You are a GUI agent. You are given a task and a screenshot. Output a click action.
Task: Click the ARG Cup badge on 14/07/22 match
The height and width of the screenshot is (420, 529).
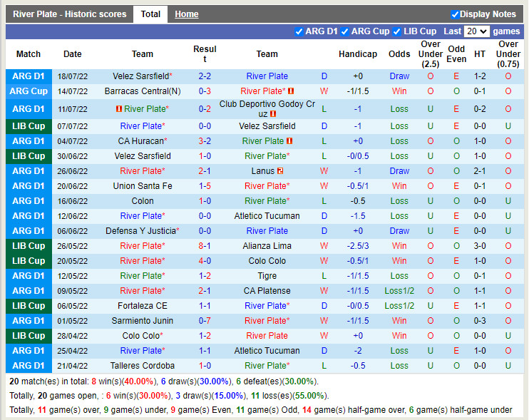click(x=29, y=91)
